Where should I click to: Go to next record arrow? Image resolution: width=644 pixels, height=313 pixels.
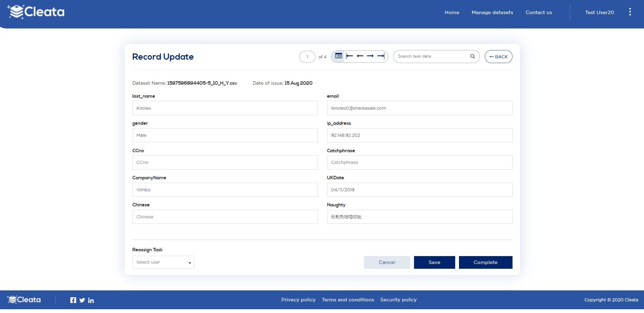click(x=370, y=56)
